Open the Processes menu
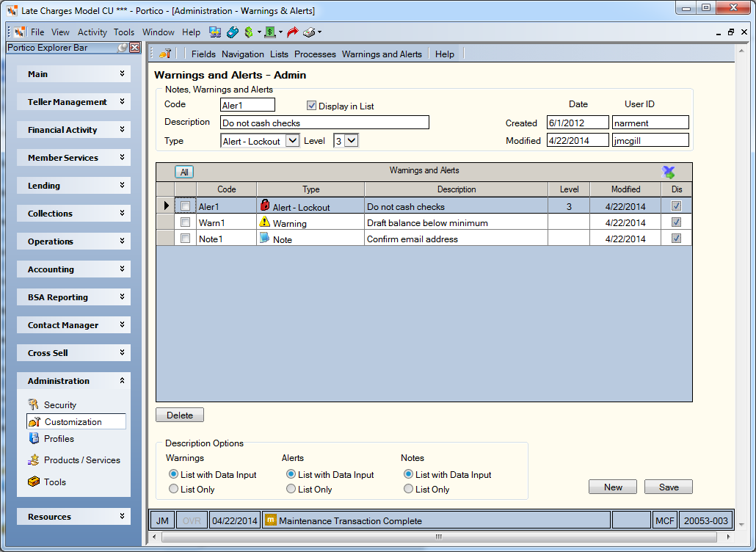The image size is (756, 552). (315, 54)
